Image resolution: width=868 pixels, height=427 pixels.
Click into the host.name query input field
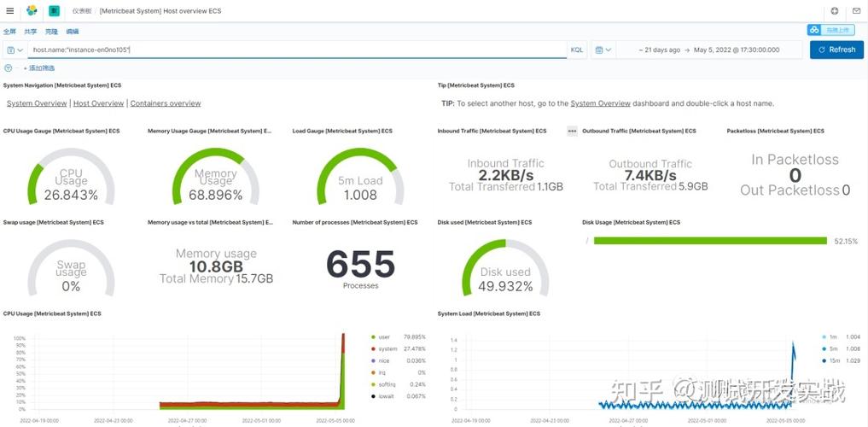297,50
